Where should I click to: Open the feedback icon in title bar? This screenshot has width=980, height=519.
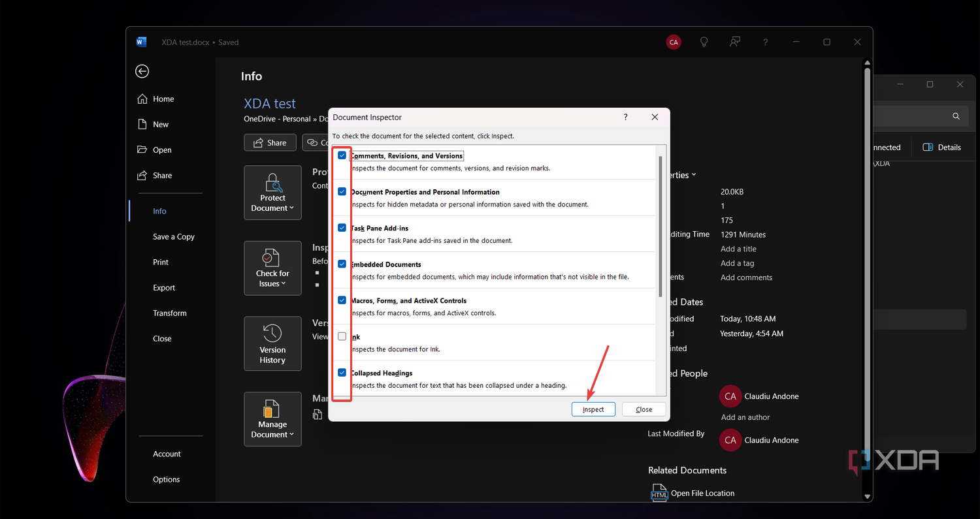click(x=735, y=42)
